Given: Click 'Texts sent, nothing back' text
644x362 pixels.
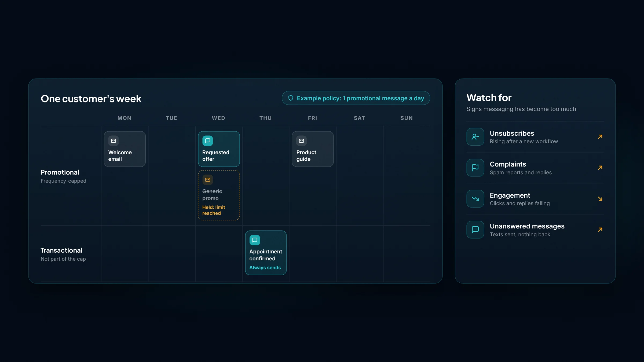Looking at the screenshot, I should tap(520, 234).
